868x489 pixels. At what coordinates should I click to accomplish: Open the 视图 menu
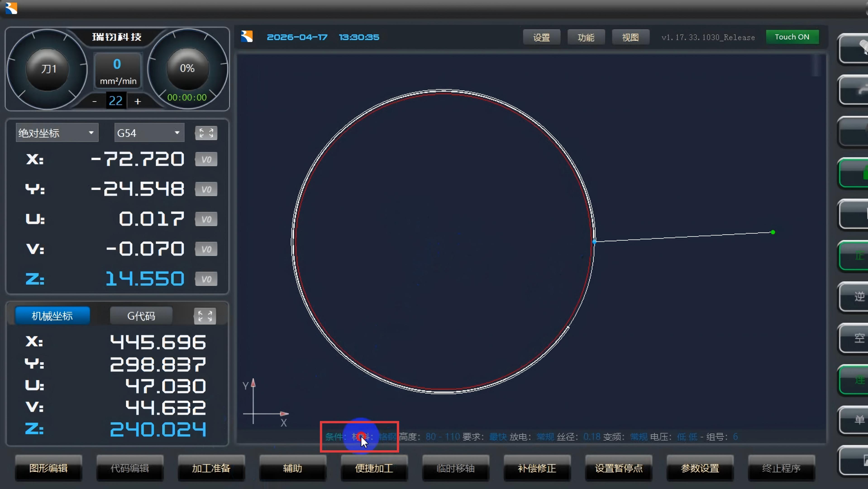click(x=630, y=37)
